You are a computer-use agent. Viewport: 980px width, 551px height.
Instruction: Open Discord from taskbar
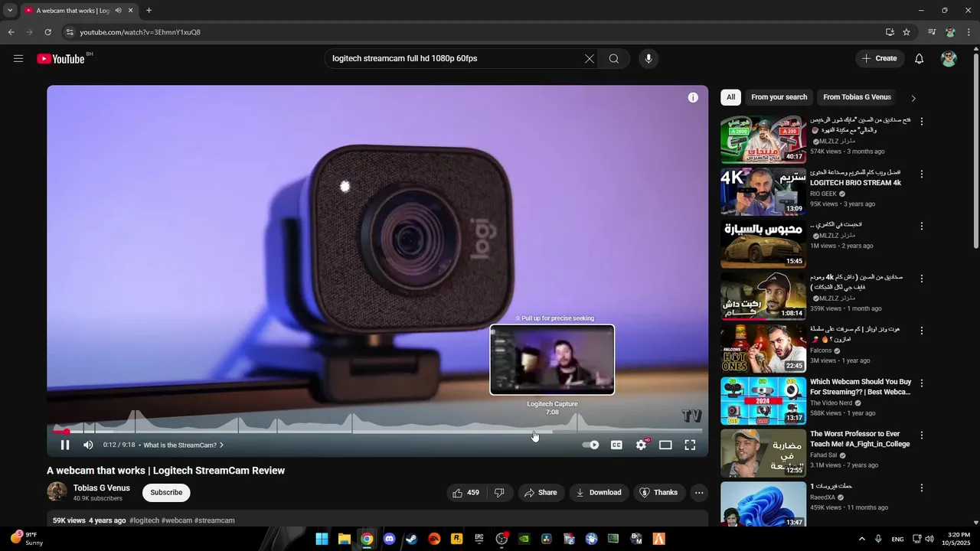[389, 539]
